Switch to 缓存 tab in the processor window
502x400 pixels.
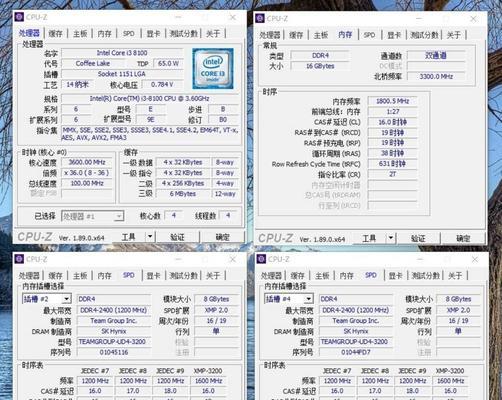pyautogui.click(x=55, y=33)
